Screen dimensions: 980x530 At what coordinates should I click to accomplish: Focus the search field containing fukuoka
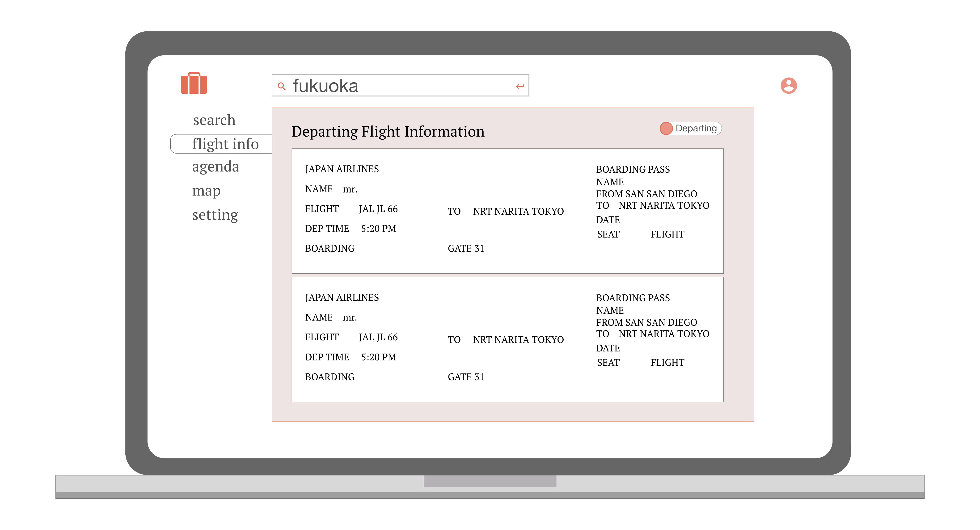click(400, 86)
